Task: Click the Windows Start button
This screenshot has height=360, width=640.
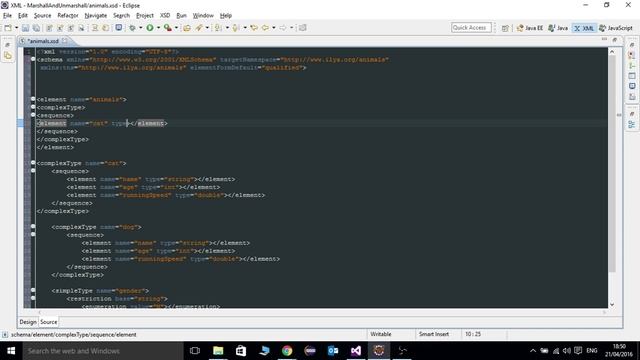Action: 11,351
